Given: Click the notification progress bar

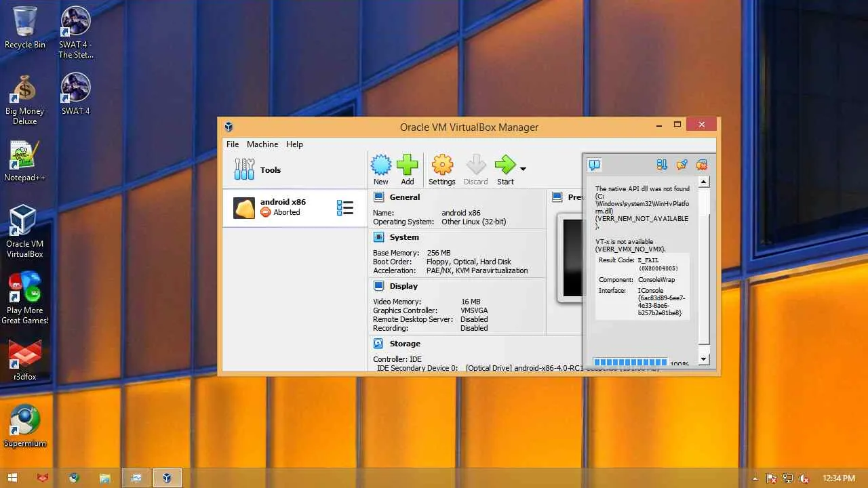Looking at the screenshot, I should (630, 363).
